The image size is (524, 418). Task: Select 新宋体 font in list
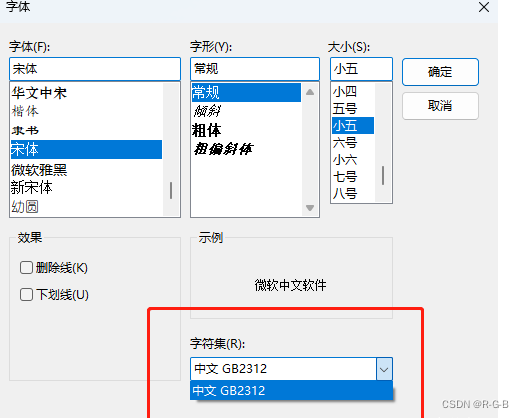(x=86, y=187)
